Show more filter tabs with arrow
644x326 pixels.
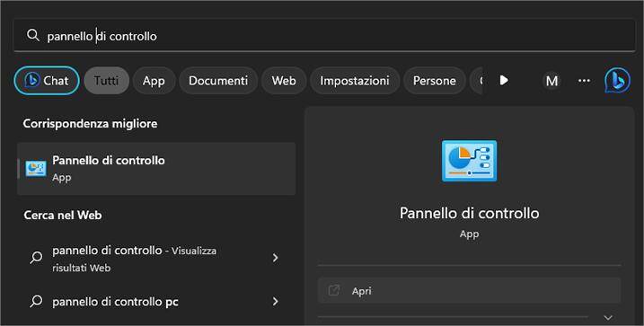(504, 80)
